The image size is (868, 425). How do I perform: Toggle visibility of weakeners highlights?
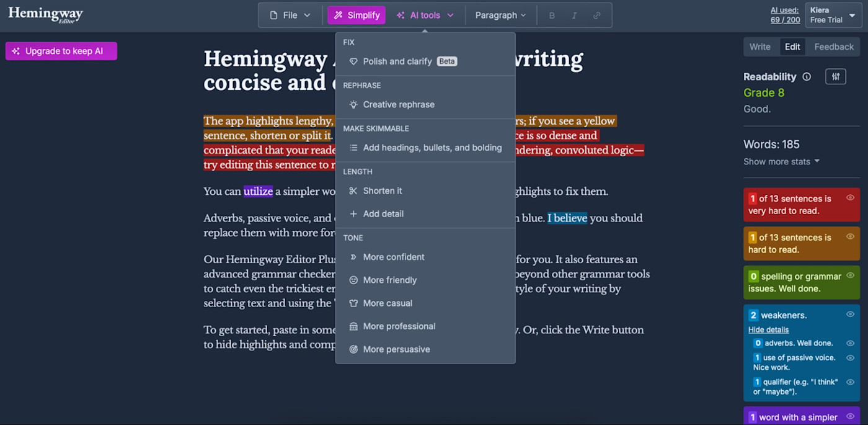(851, 314)
